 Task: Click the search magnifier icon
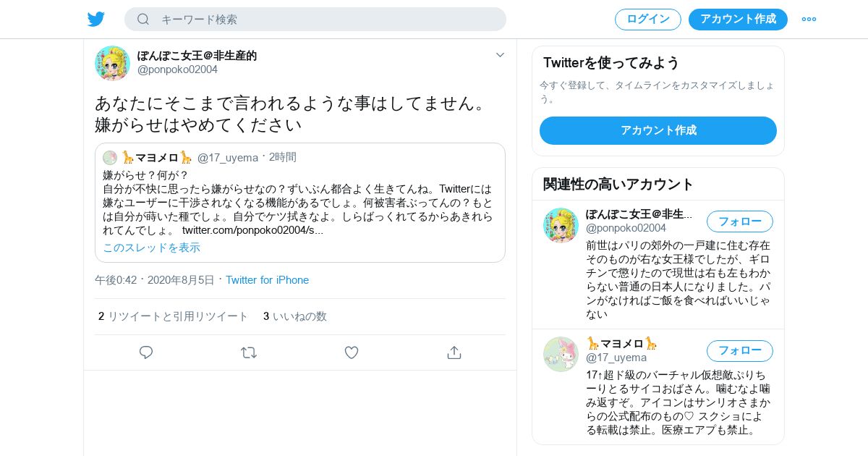point(143,20)
